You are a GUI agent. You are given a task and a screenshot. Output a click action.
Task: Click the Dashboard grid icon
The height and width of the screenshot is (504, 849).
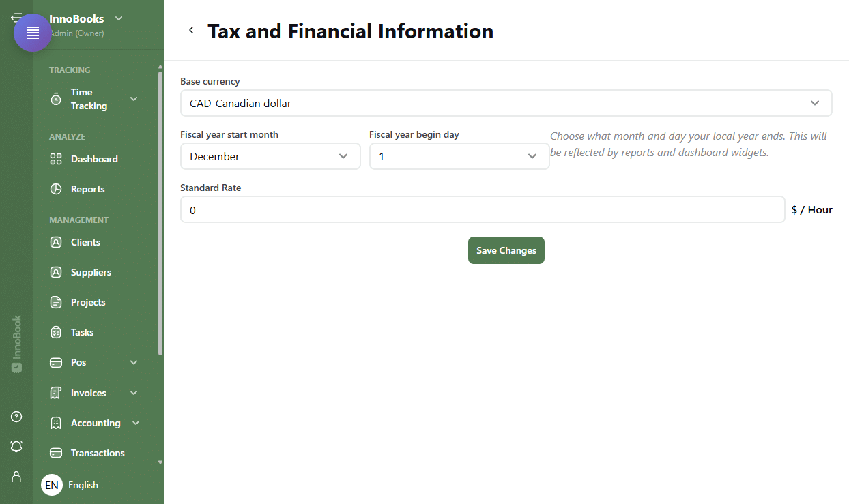tap(56, 159)
